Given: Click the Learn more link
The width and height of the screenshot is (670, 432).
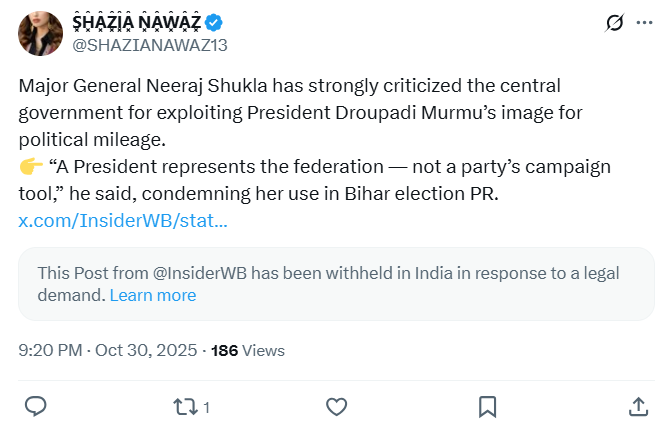Looking at the screenshot, I should tap(152, 295).
